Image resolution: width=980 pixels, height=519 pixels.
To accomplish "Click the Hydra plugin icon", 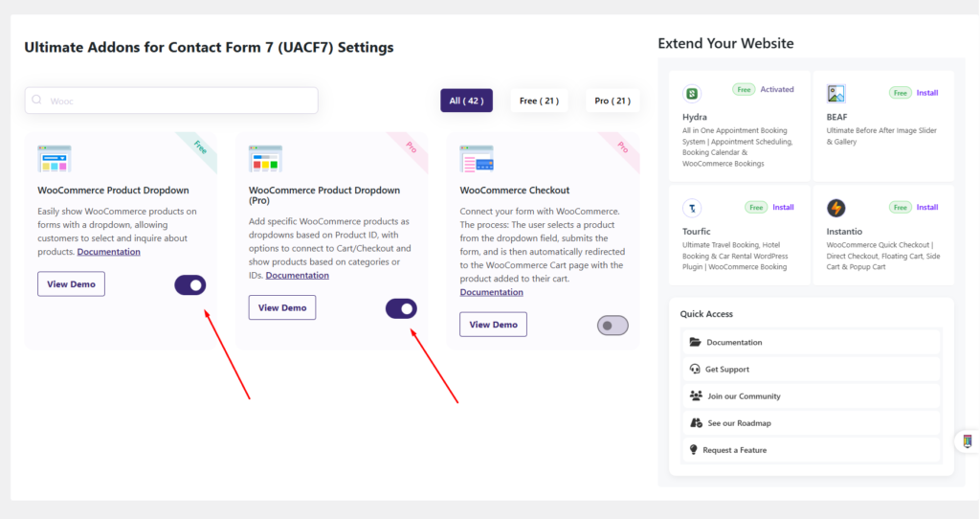I will coord(691,93).
